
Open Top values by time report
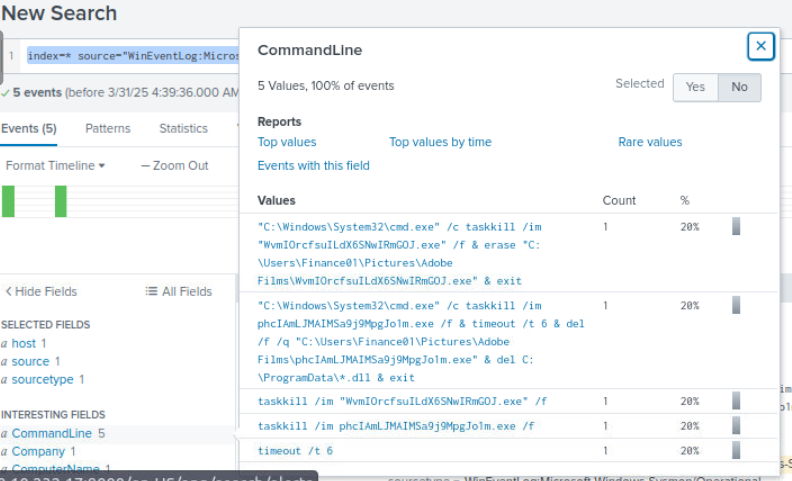440,142
